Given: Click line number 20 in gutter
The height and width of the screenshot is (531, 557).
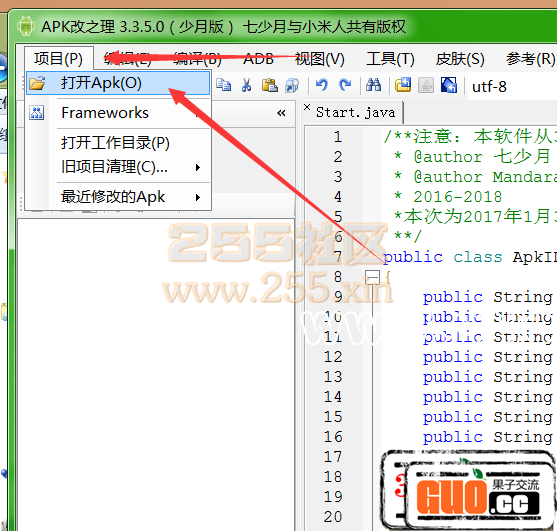Looking at the screenshot, I should (x=333, y=516).
